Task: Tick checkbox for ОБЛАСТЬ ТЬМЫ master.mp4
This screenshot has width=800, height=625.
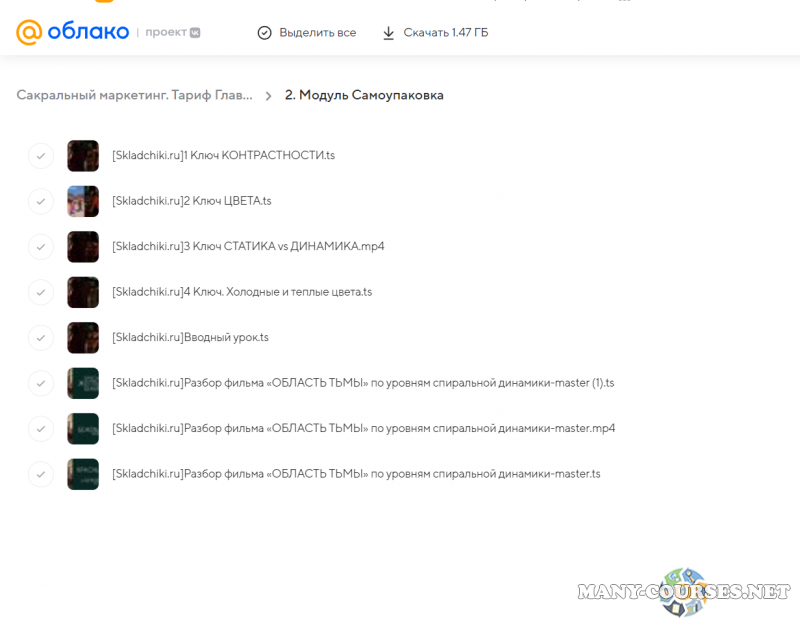Action: coord(41,428)
